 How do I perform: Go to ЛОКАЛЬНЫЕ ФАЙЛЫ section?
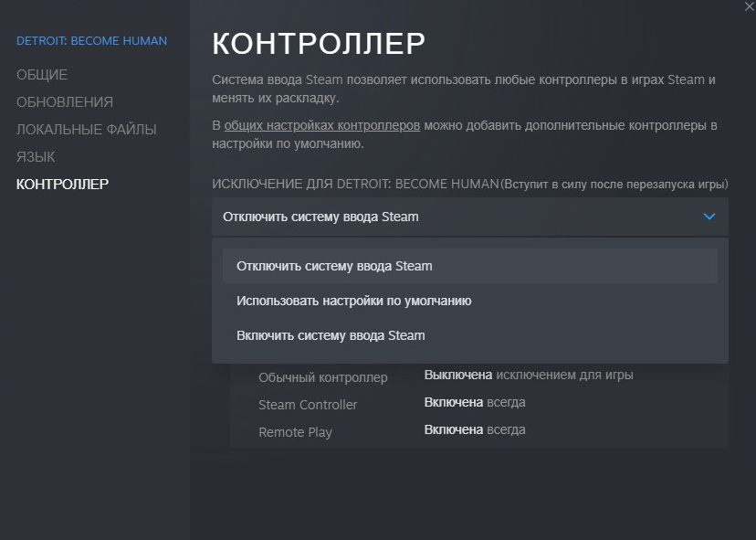pos(87,129)
